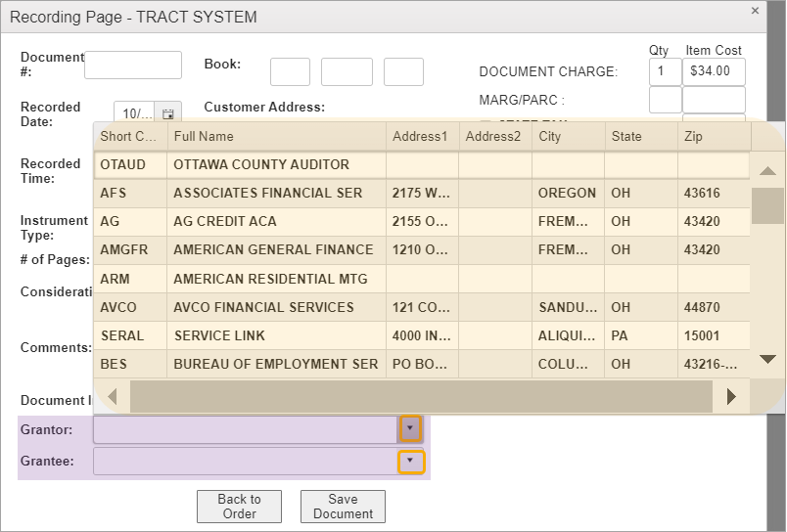Close the Recording Page dialog
Image resolution: width=787 pixels, height=532 pixels.
click(x=755, y=11)
